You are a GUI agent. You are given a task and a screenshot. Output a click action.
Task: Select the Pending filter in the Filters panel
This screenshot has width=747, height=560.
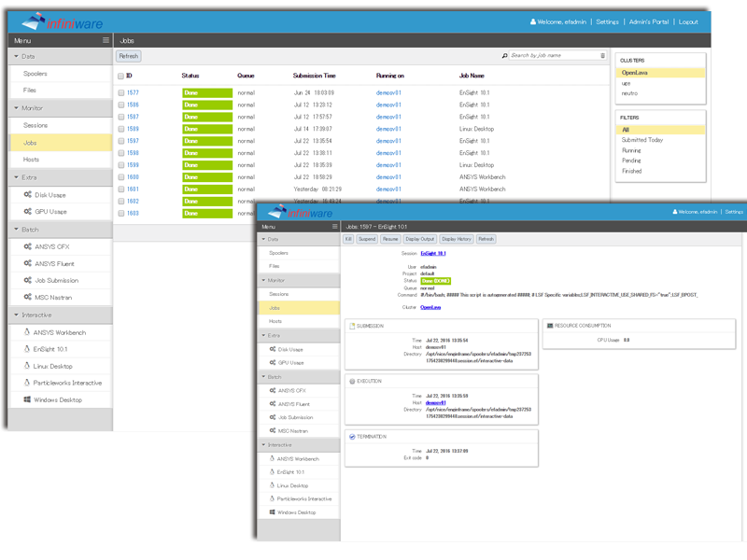(x=631, y=161)
